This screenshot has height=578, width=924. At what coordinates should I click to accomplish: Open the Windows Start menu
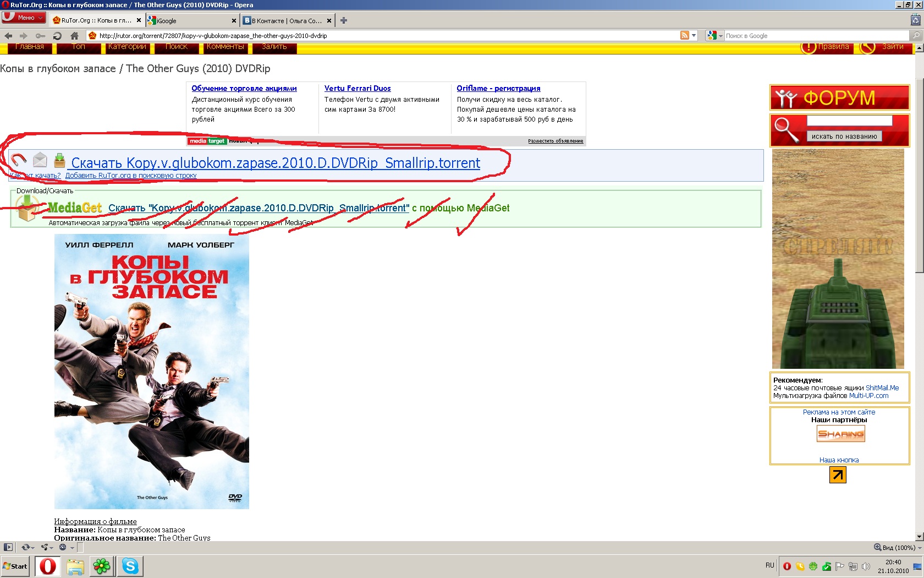click(x=15, y=566)
